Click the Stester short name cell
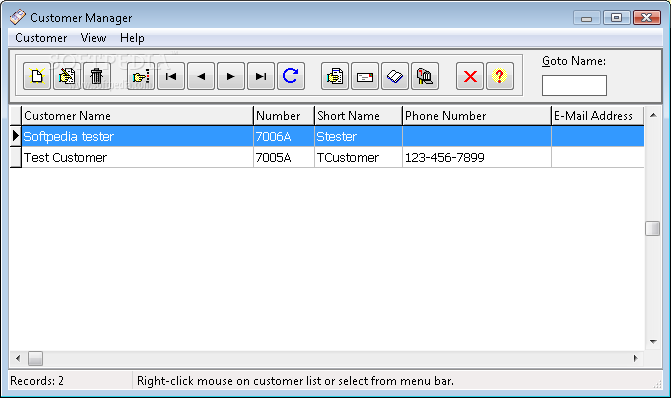Screen dimensions: 671x398 click(x=358, y=137)
